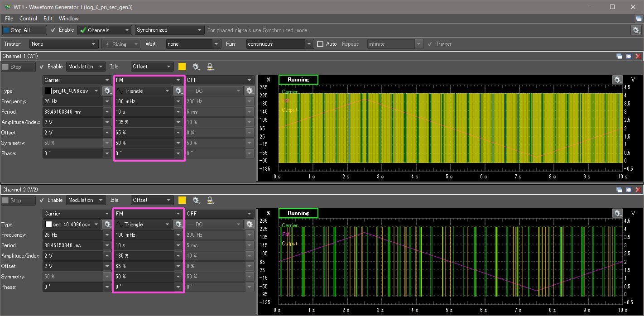Open the Window menu
644x316 pixels.
pos(68,19)
